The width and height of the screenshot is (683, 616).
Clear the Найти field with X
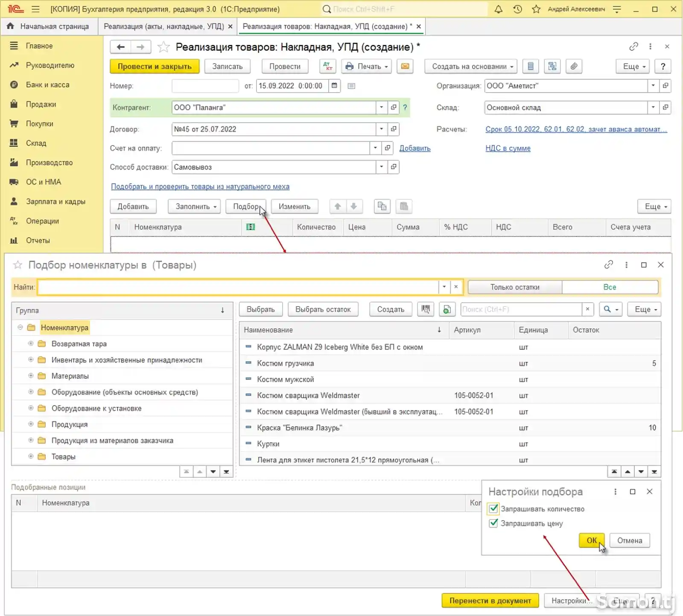456,287
